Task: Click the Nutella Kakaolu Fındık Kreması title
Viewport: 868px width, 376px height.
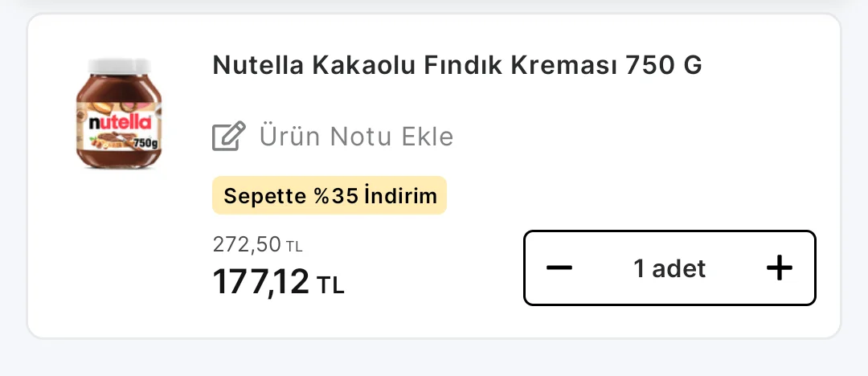Action: point(457,66)
